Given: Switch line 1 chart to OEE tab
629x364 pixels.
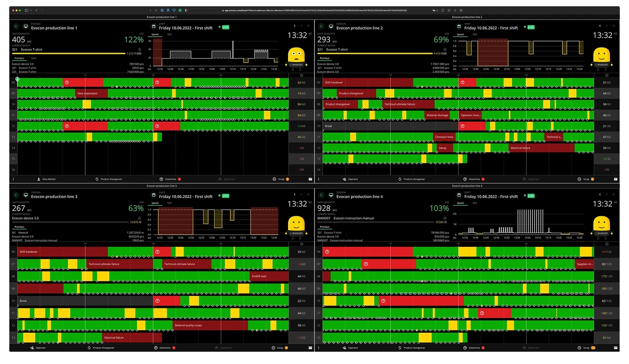Looking at the screenshot, I should [169, 34].
